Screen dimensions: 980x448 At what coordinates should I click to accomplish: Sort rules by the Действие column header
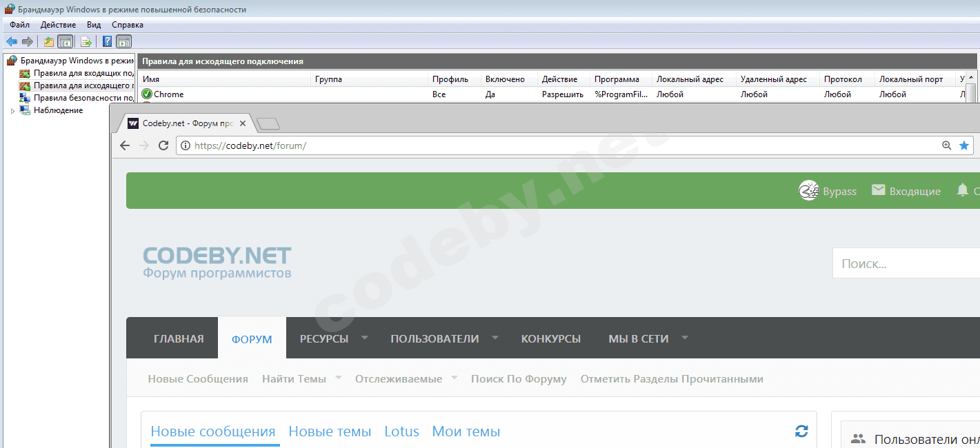click(x=563, y=79)
